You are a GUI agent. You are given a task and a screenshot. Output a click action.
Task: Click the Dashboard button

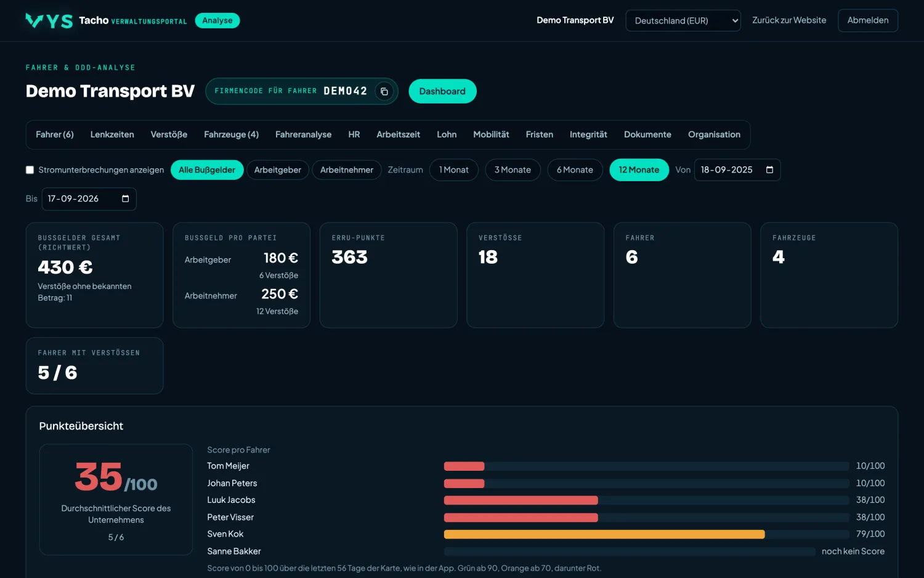point(442,91)
